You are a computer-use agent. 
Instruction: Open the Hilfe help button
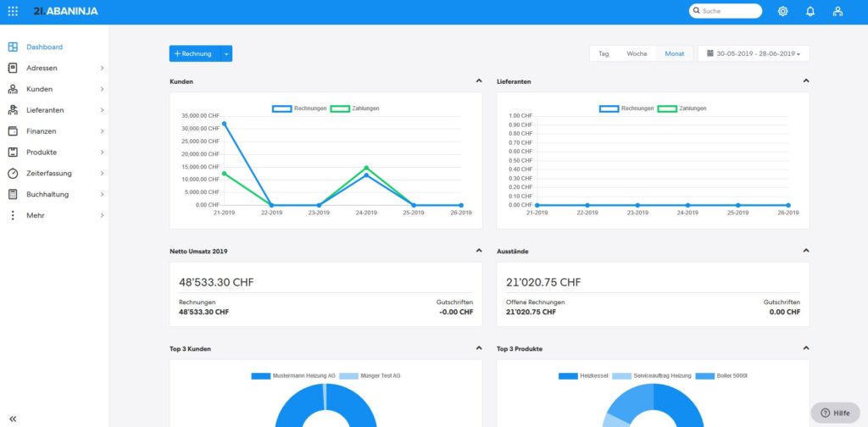[835, 413]
